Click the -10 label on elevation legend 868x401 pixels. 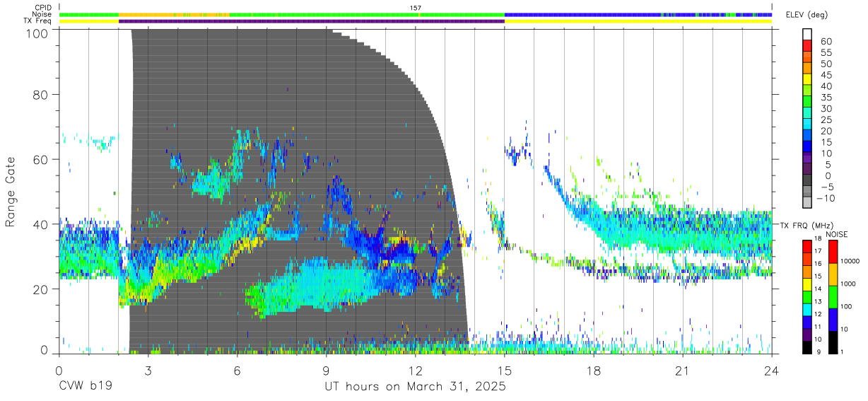824,198
